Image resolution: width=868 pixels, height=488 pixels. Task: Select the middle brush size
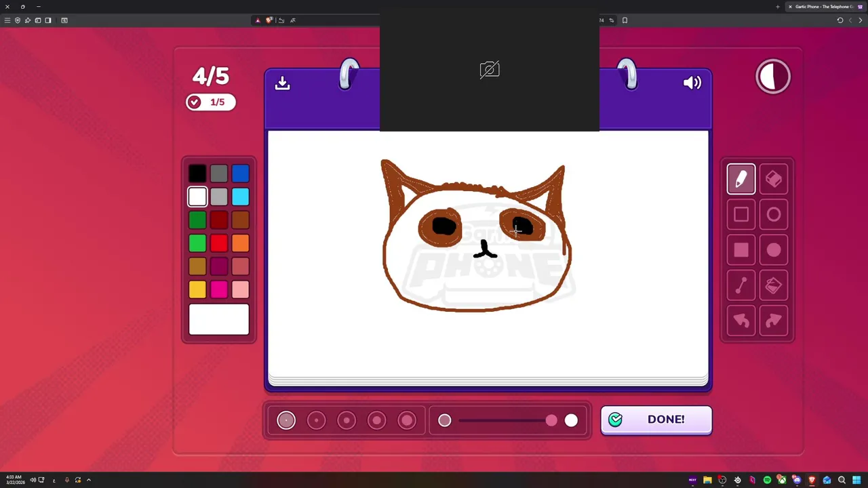point(347,420)
